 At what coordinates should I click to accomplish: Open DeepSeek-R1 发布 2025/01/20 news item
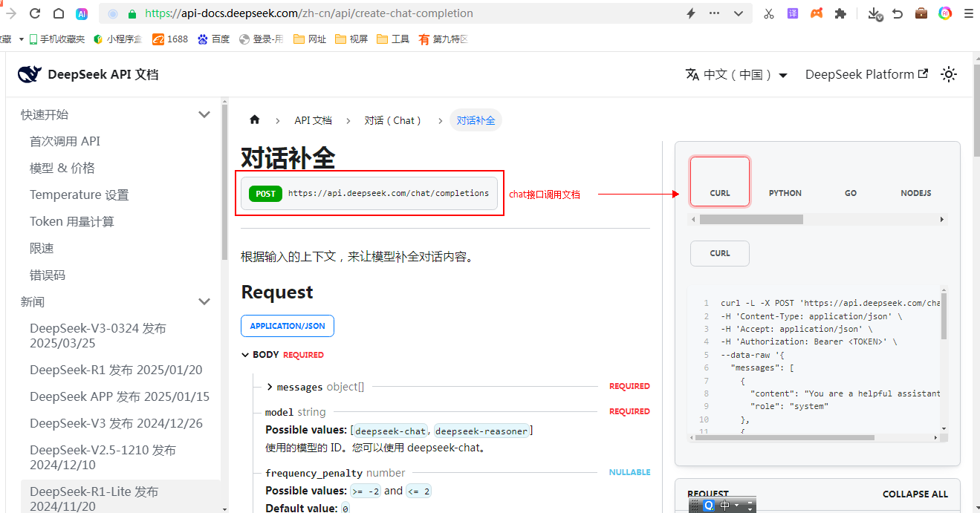(116, 370)
